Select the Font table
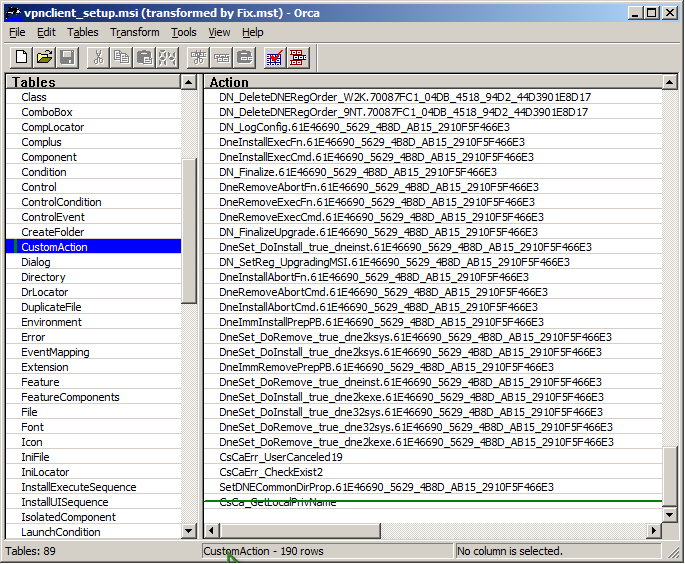The image size is (685, 564). [x=93, y=427]
